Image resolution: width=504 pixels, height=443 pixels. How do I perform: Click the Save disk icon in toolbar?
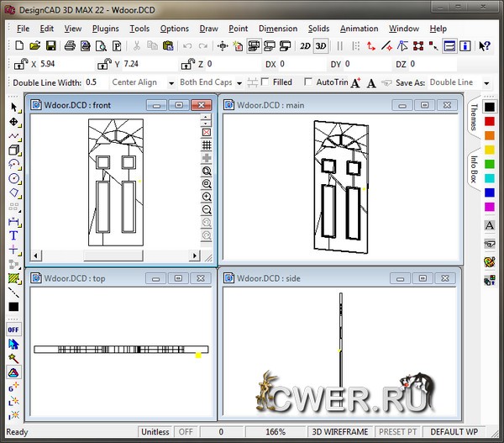click(50, 46)
